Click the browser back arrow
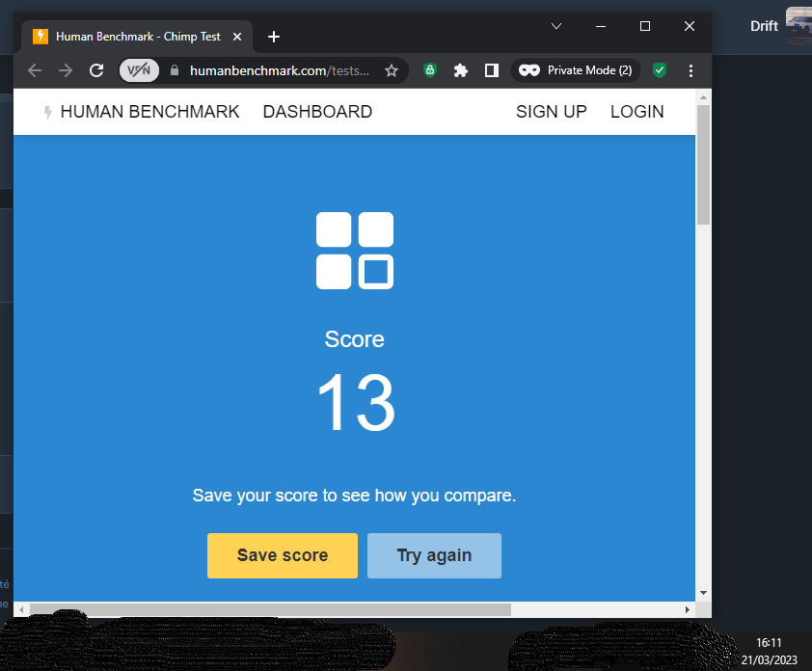812x671 pixels. click(35, 70)
